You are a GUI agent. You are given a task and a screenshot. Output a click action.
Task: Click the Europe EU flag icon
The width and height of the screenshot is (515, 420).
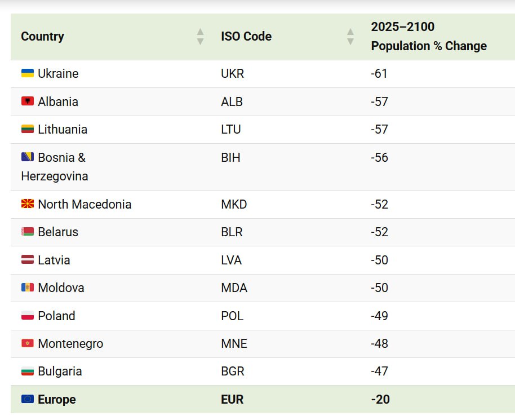28,399
